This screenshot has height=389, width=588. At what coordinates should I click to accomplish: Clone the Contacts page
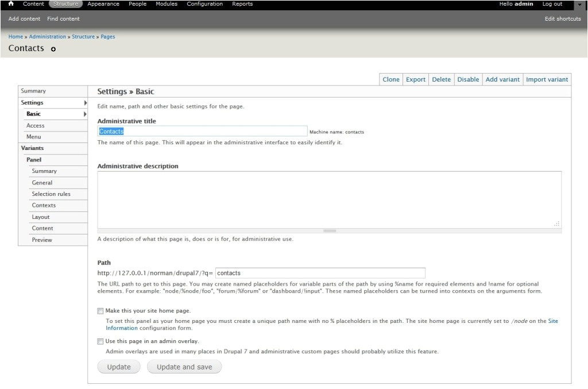coord(390,79)
